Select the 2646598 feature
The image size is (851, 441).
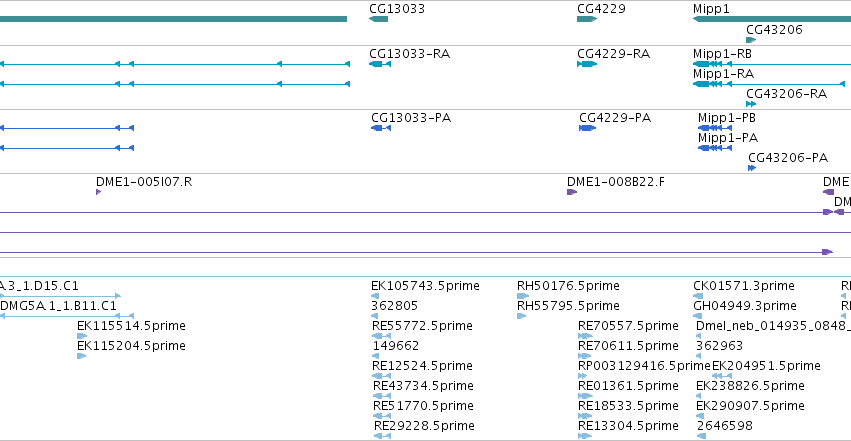[725, 426]
